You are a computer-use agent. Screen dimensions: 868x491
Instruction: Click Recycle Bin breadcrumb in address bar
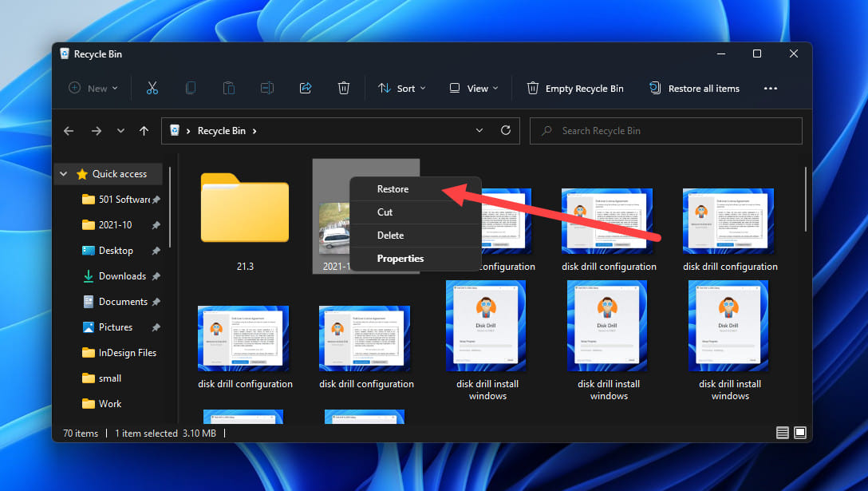222,131
